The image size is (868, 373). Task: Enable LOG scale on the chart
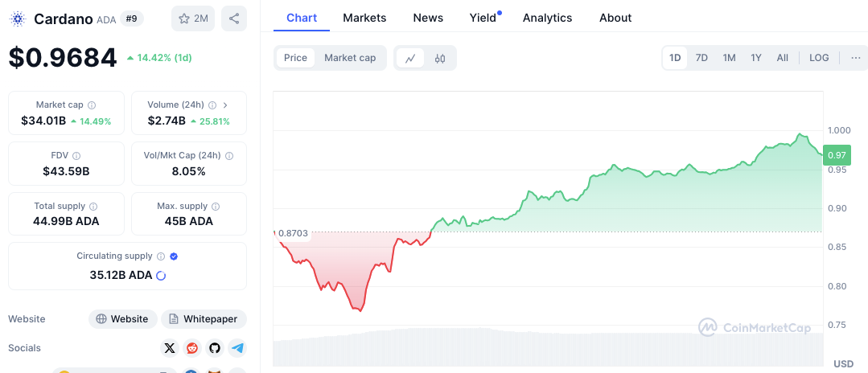click(819, 58)
